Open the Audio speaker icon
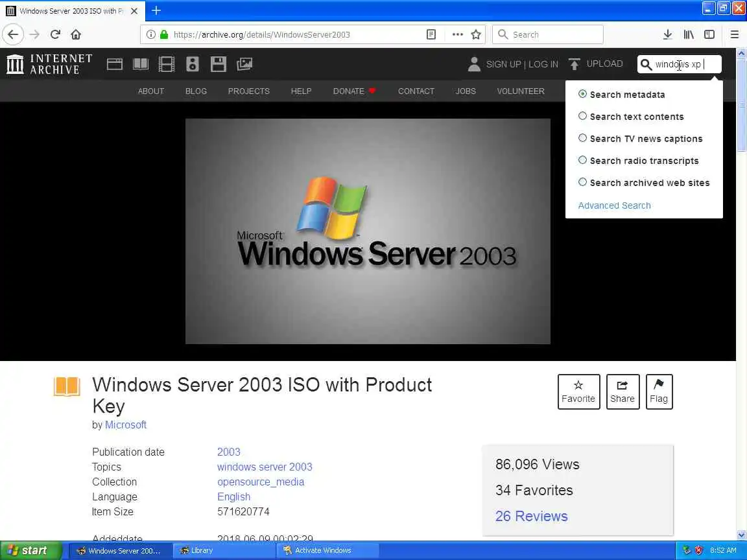747x560 pixels. (193, 64)
